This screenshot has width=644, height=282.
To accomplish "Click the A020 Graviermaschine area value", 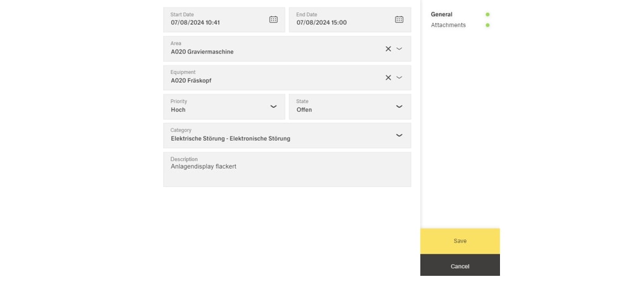I will (202, 52).
